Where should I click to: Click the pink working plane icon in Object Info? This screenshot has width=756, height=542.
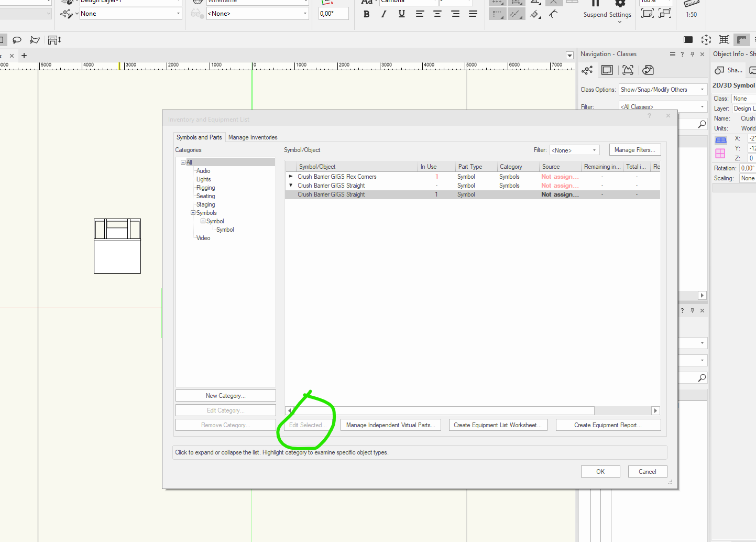click(x=720, y=153)
